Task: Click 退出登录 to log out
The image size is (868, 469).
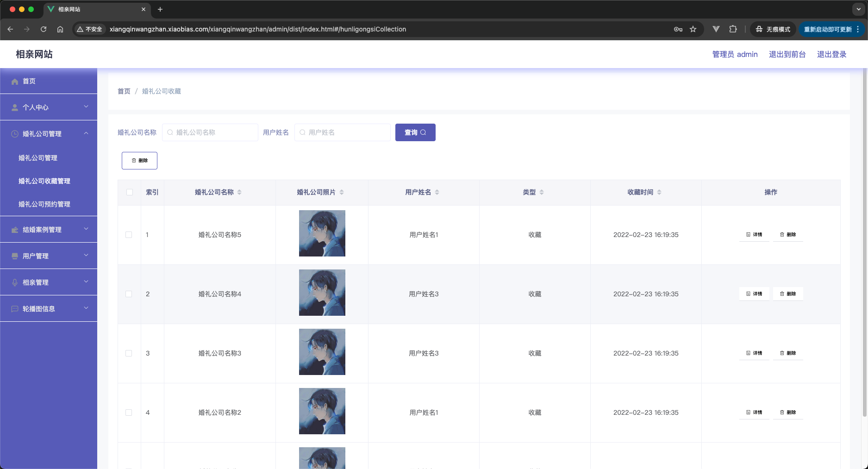Action: click(x=831, y=54)
